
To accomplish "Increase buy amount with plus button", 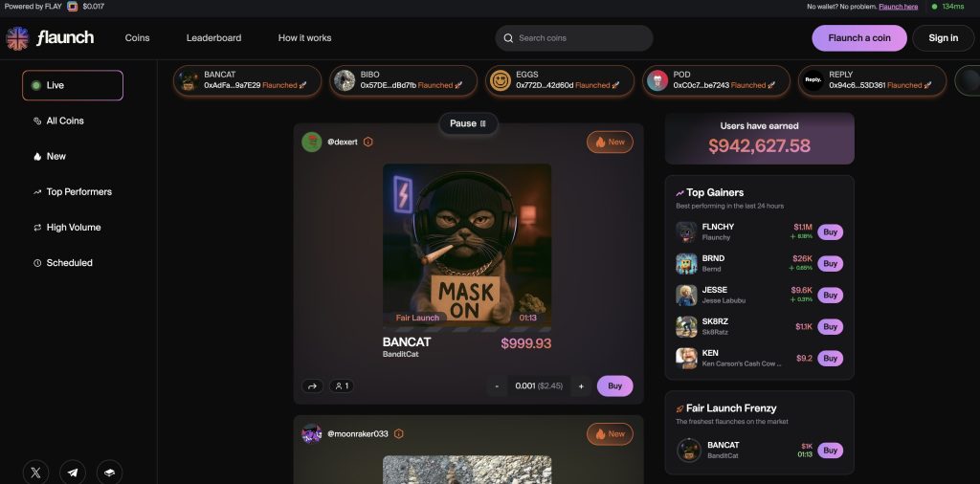I will click(x=581, y=385).
